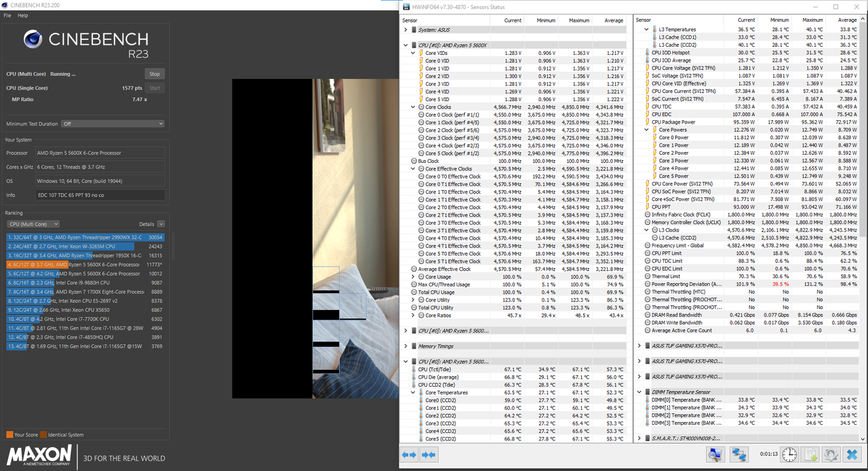Collapse the Core VIDs tree node

click(x=413, y=53)
